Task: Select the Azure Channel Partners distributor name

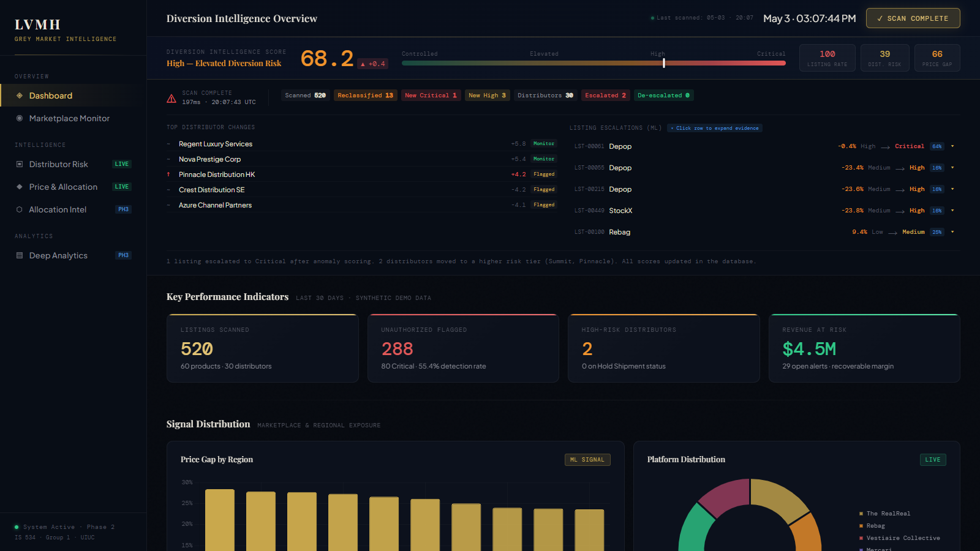Action: point(216,205)
